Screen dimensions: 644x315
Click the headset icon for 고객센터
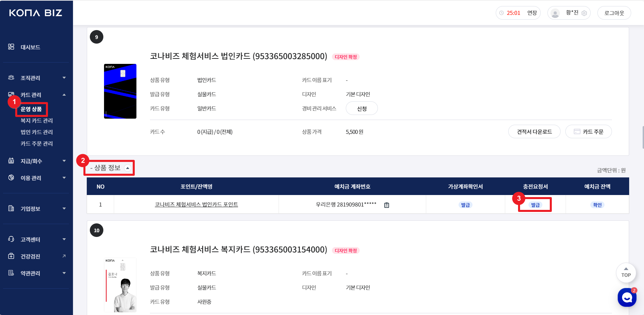[x=11, y=239]
